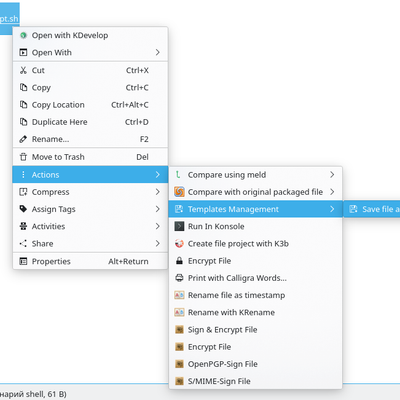Choose Run In Konsole
The width and height of the screenshot is (400, 400).
pos(255,226)
